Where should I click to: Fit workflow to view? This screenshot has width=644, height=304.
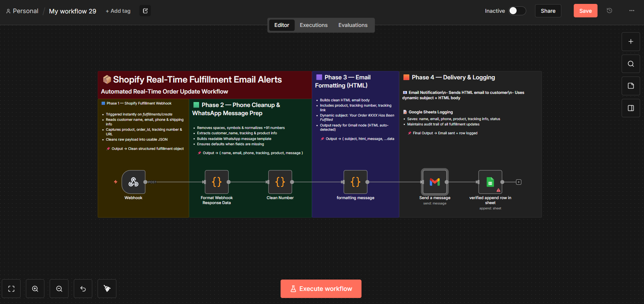tap(11, 289)
